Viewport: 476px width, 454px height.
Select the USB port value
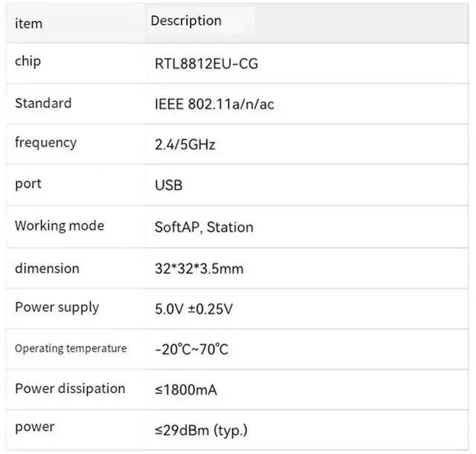tap(168, 185)
